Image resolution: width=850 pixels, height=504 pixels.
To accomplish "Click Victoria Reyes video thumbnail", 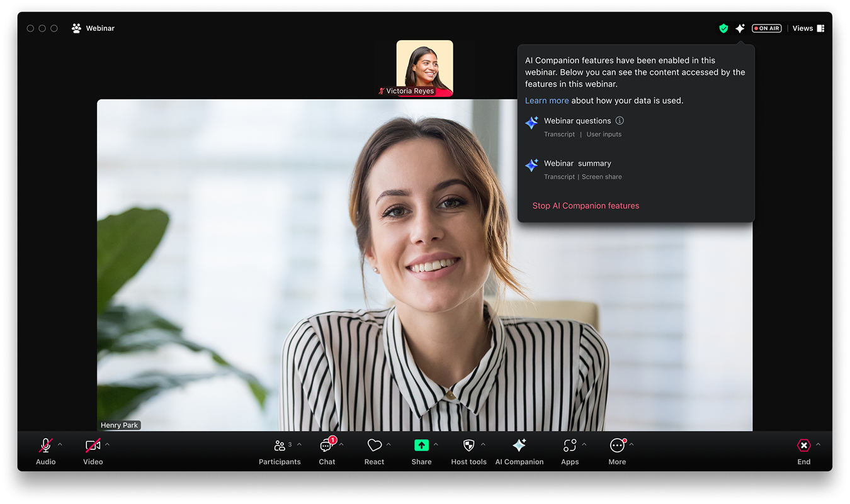I will coord(424,66).
